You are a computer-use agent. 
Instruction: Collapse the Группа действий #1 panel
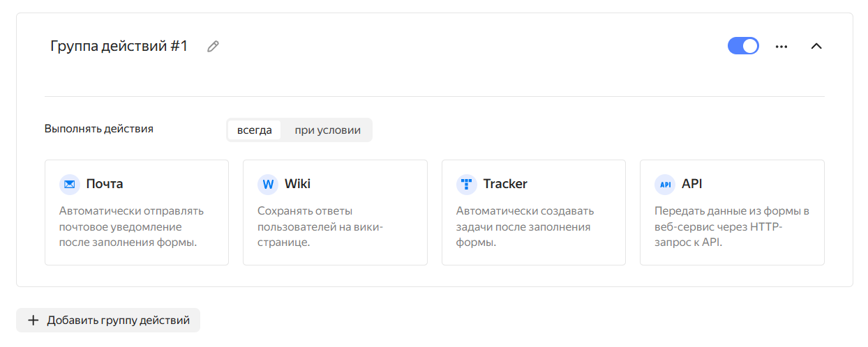(816, 47)
